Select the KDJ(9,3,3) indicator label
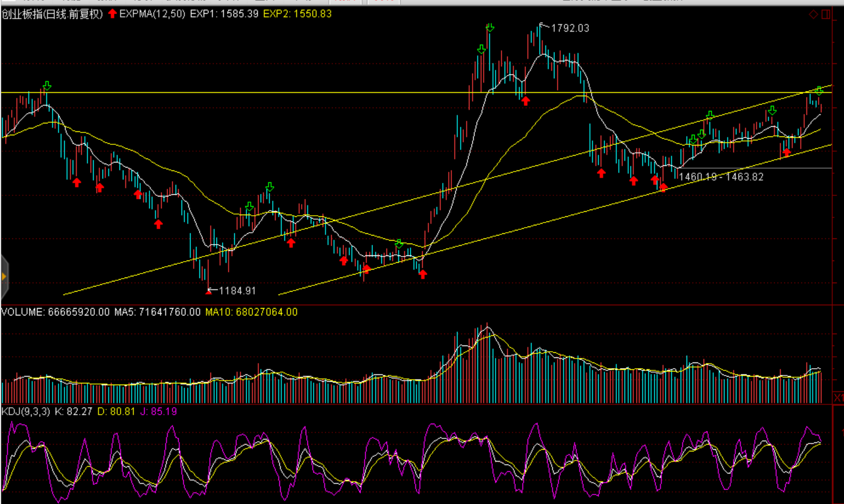Viewport: 844px width, 504px height. click(x=26, y=412)
